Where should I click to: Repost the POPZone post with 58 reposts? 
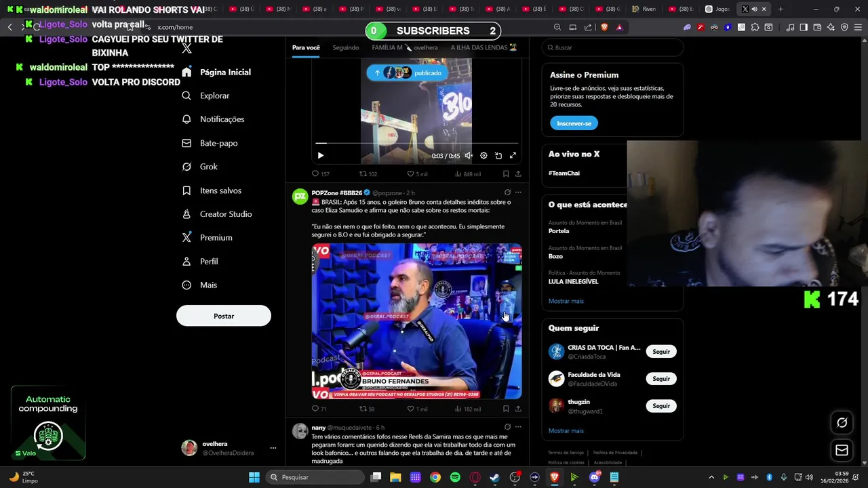[367, 409]
